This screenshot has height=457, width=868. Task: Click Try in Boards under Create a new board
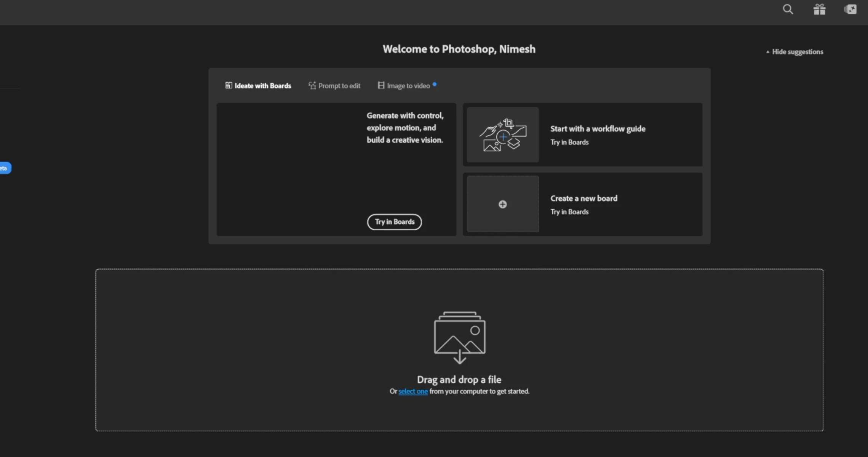(x=569, y=212)
